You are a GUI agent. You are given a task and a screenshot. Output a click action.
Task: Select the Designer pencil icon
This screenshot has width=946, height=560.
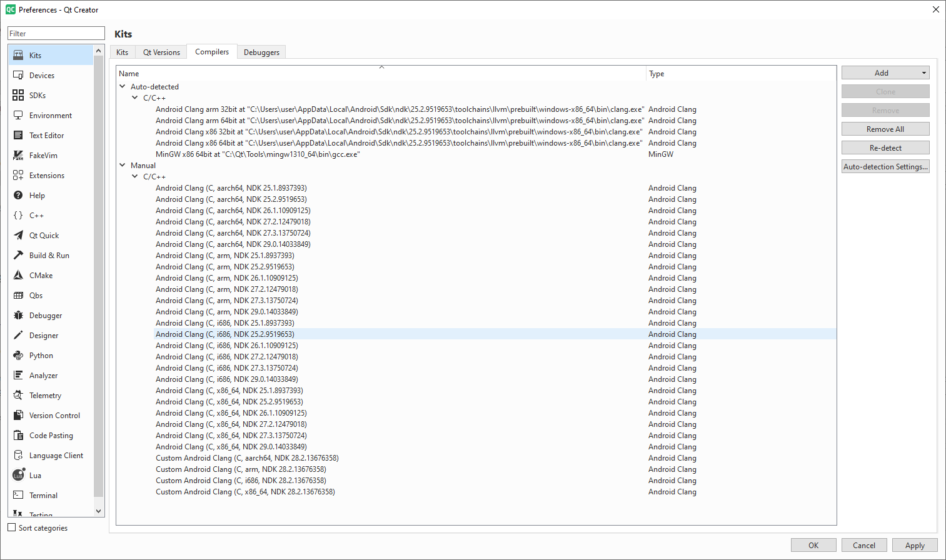point(18,335)
